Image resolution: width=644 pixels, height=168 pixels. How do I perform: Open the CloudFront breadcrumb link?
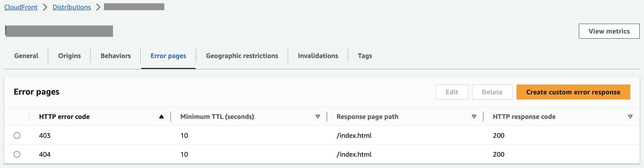point(21,7)
